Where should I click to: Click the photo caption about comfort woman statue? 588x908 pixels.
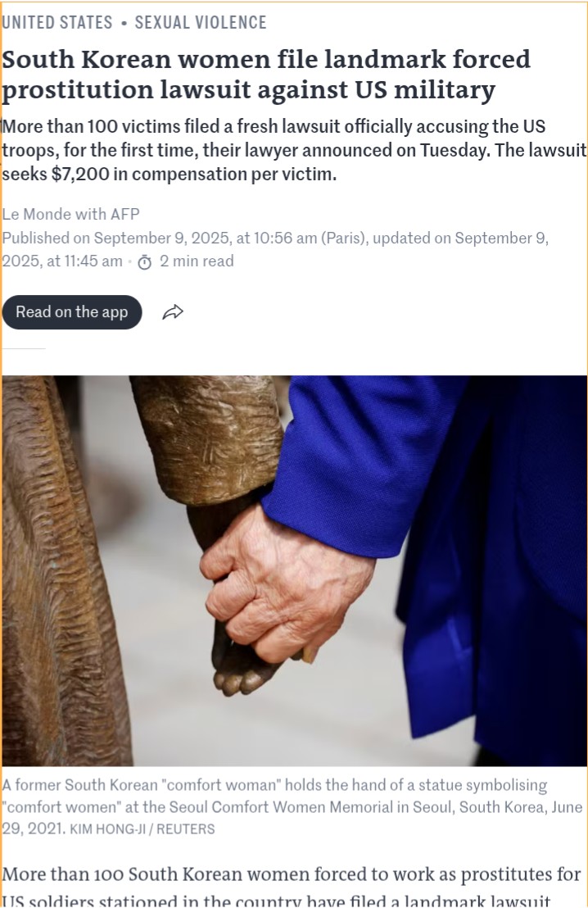(292, 806)
